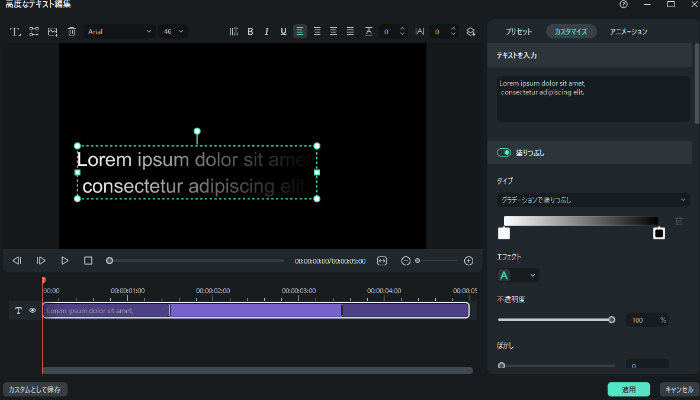The height and width of the screenshot is (400, 700).
Task: Toggle underline formatting
Action: point(283,32)
